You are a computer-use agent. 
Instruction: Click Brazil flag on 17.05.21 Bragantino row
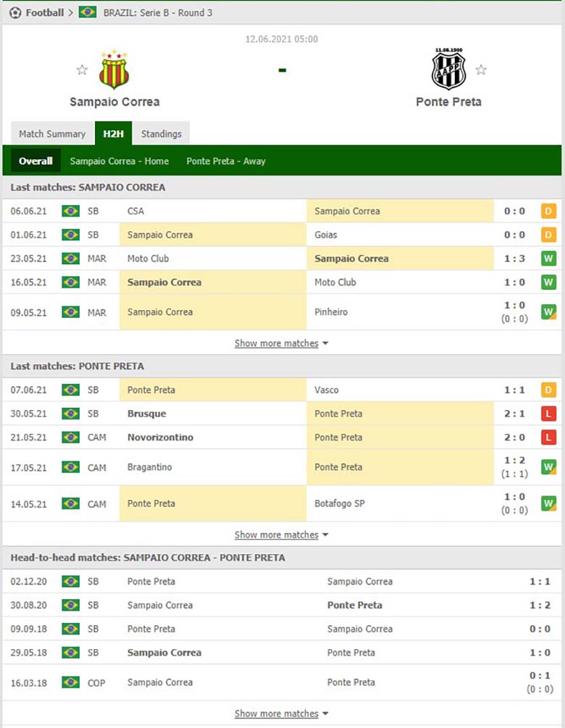coord(70,467)
